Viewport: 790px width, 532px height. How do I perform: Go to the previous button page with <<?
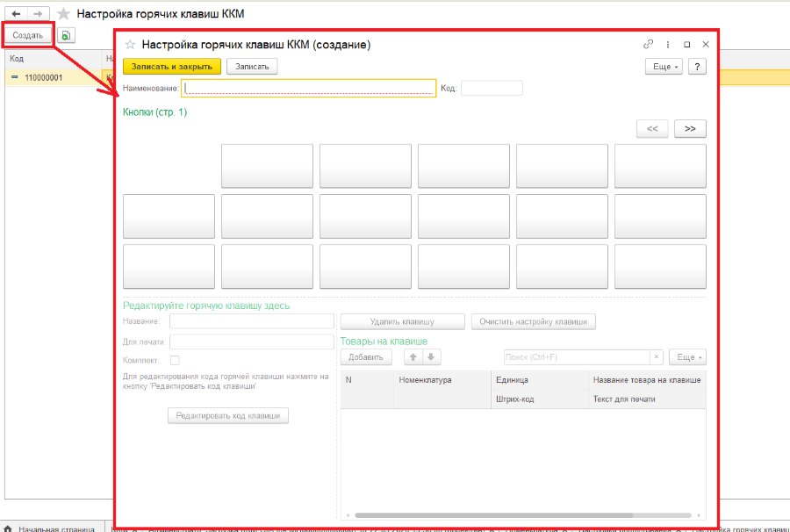click(652, 128)
